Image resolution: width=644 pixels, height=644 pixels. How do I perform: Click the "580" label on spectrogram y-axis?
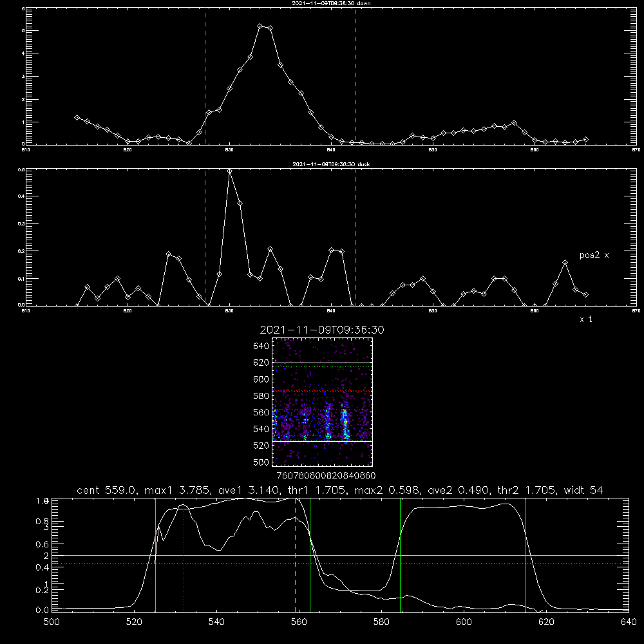point(261,396)
